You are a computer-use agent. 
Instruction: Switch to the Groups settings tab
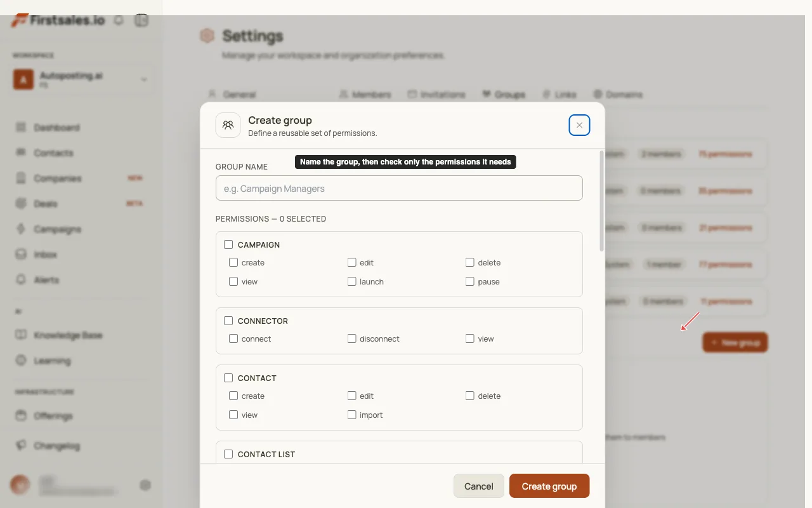tap(504, 95)
